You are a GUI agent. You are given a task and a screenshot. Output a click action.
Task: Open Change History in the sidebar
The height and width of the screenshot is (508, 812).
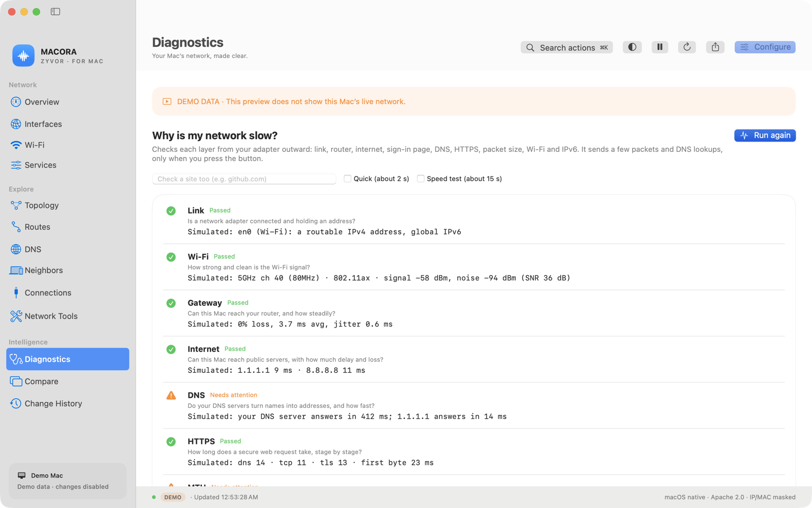(67, 403)
